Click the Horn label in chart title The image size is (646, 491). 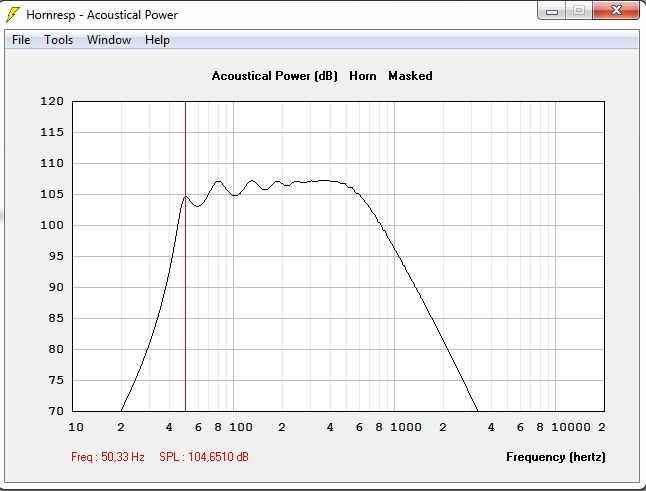point(363,76)
